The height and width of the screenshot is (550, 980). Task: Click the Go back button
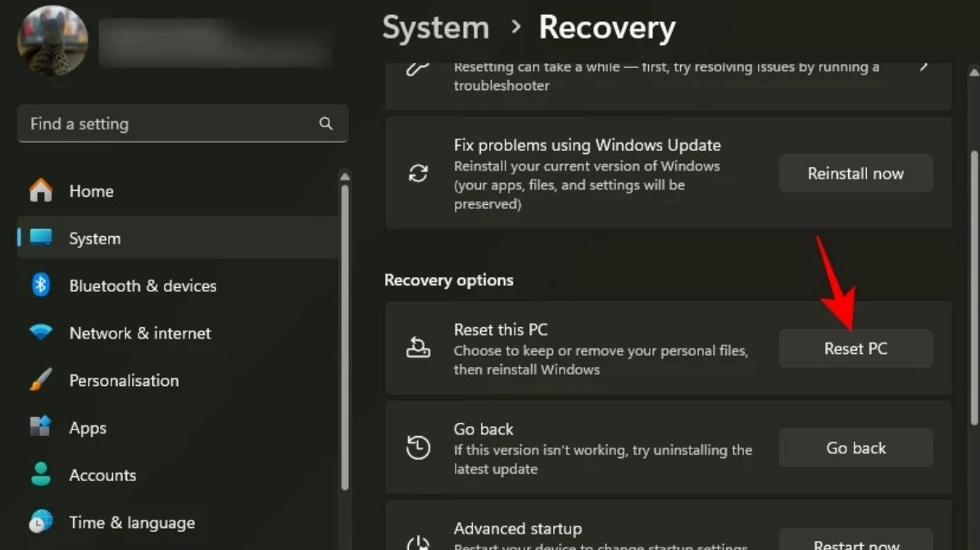click(855, 448)
